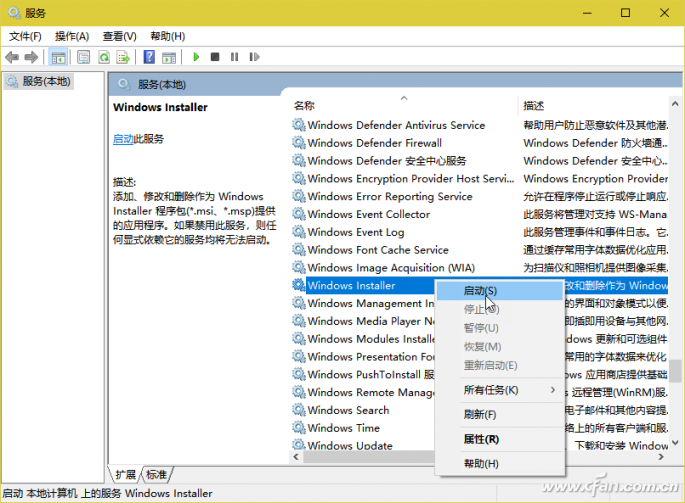
Task: Click the horizontal scrollbar left arrow
Action: coord(296,457)
